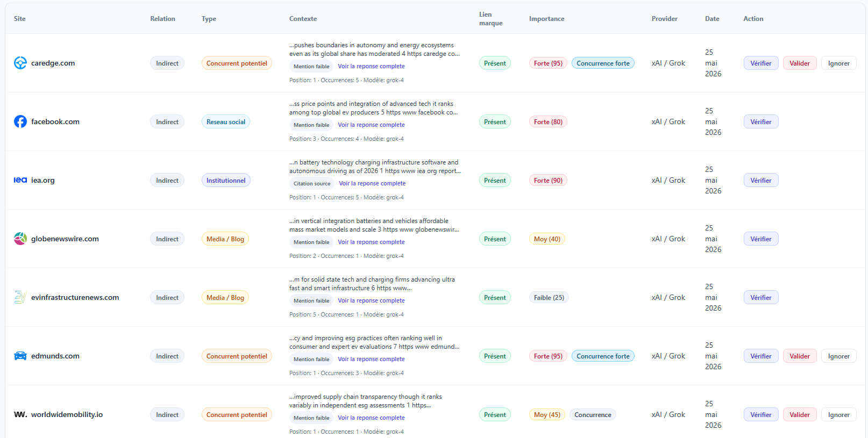Image resolution: width=868 pixels, height=438 pixels.
Task: Click Valider for worldwidemobility.io
Action: click(800, 414)
